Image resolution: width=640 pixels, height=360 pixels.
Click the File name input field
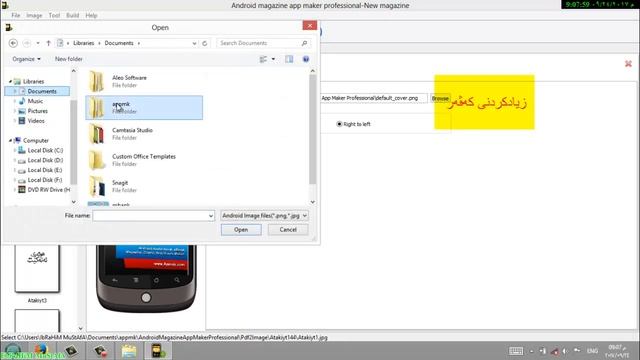[150, 216]
